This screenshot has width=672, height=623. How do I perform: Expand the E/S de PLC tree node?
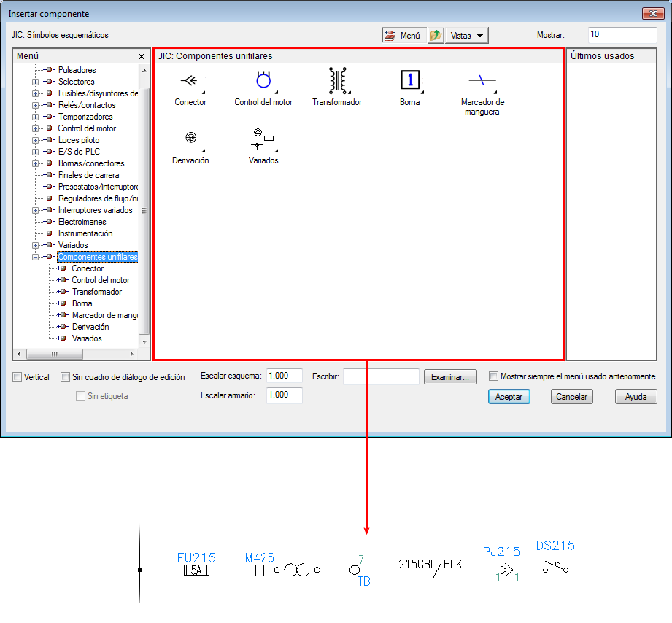coord(35,152)
